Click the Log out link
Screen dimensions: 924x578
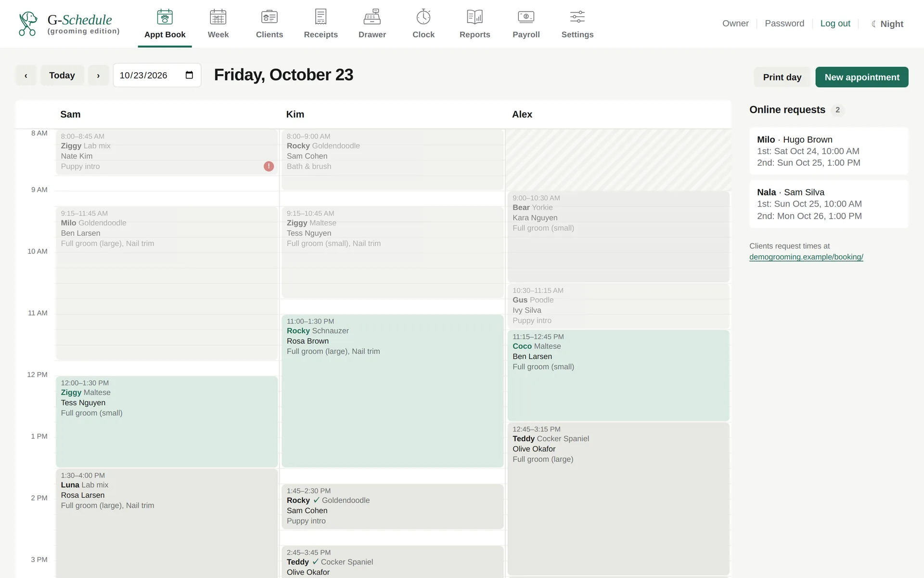(x=835, y=23)
